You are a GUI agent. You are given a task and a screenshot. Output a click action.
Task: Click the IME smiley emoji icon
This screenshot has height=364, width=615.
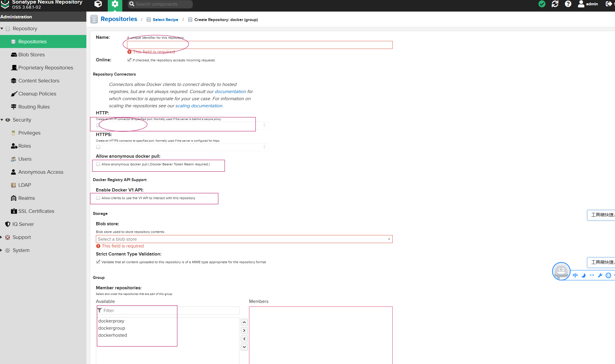point(608,275)
